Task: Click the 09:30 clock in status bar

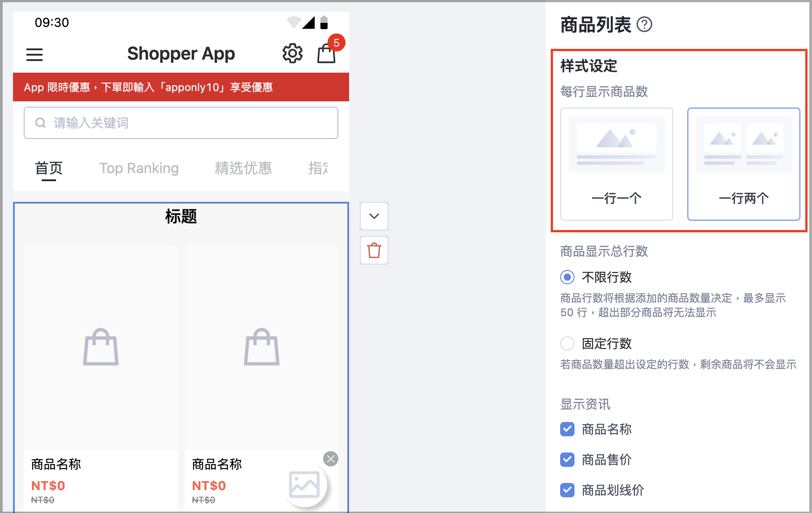Action: coord(52,22)
